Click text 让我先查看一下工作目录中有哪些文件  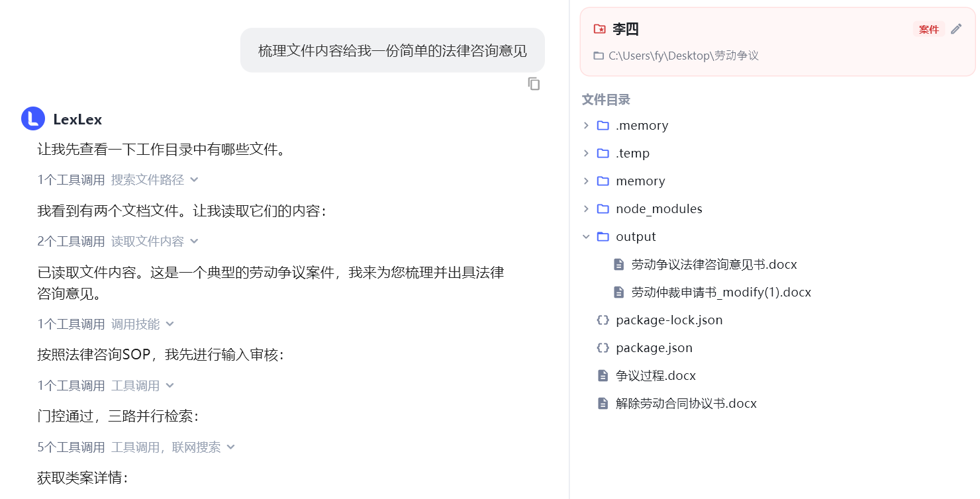(x=162, y=149)
